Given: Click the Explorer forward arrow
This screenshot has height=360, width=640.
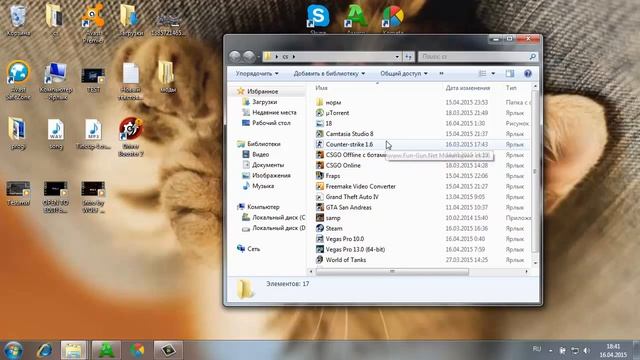Looking at the screenshot, I should 249,56.
